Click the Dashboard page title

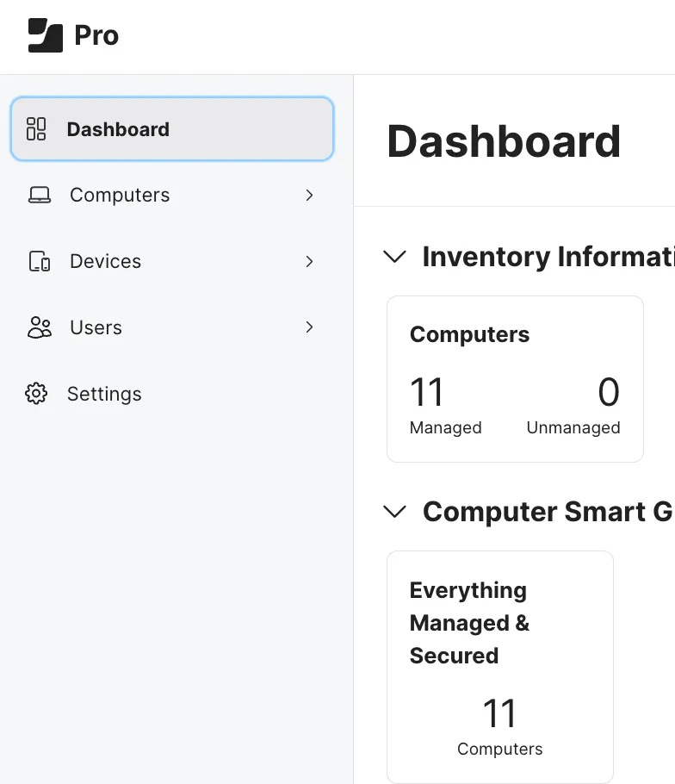(505, 141)
